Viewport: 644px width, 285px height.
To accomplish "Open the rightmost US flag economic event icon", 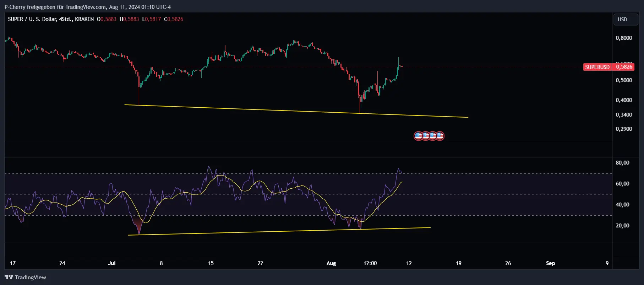I will (440, 136).
